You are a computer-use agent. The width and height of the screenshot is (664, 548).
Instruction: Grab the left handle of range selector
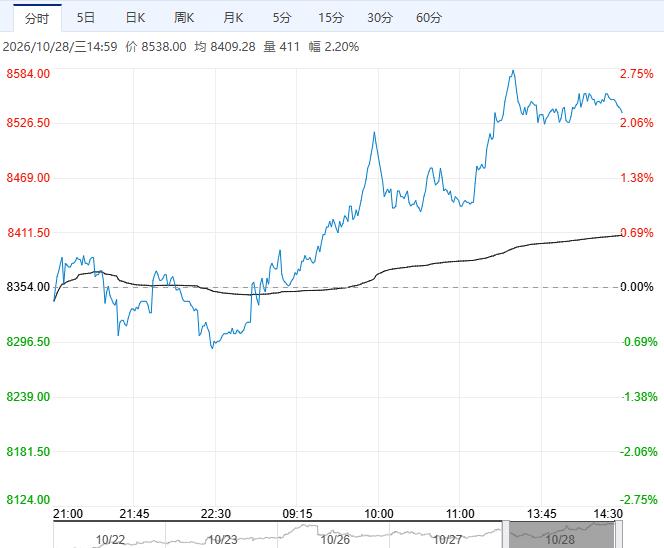(506, 535)
